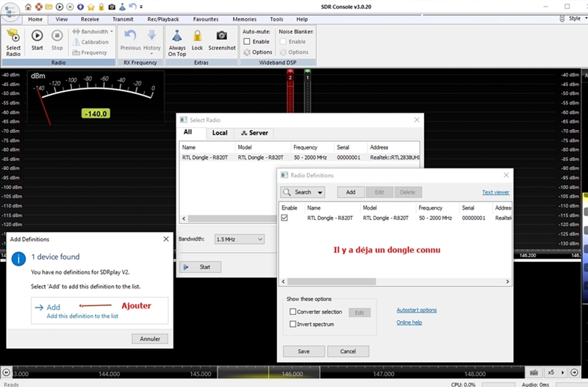
Task: Expand the Search dropdown arrow
Action: tap(320, 192)
